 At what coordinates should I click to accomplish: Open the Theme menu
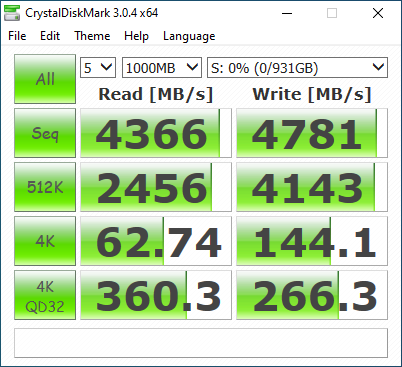[x=92, y=36]
